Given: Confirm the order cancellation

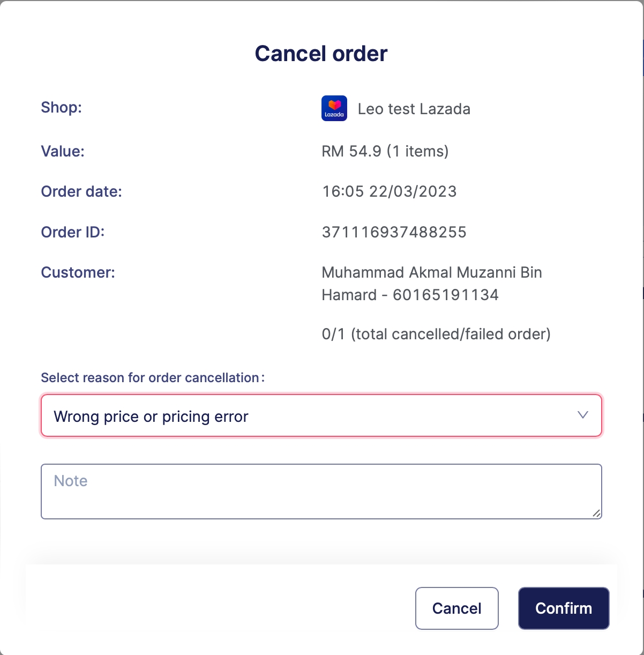Looking at the screenshot, I should click(x=563, y=608).
